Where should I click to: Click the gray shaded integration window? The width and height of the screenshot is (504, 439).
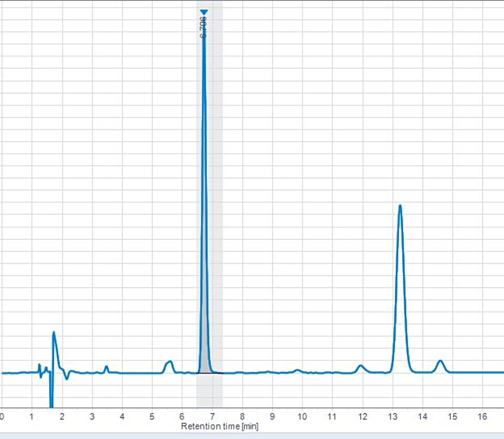pyautogui.click(x=216, y=210)
